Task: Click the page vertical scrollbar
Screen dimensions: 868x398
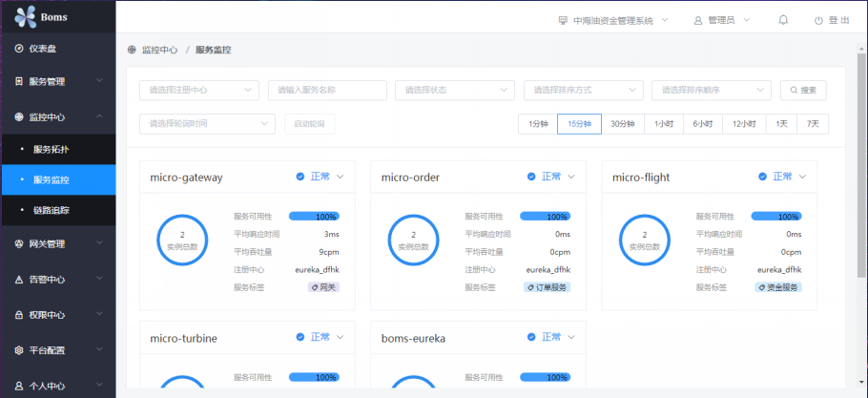Action: [x=861, y=165]
